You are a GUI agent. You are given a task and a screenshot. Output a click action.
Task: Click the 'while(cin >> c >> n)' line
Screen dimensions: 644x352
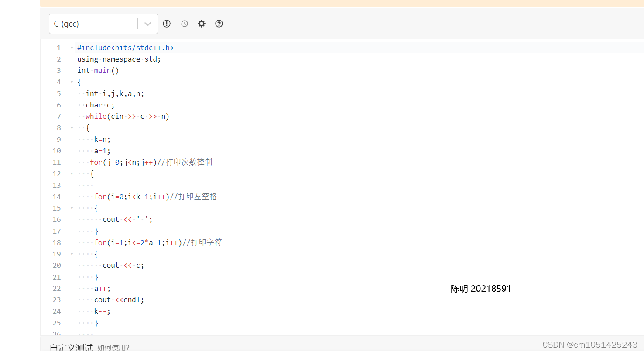coord(127,117)
